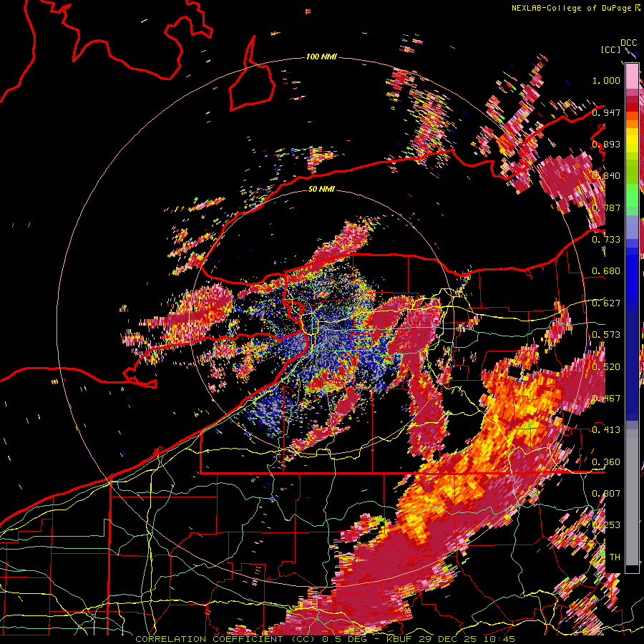Click the 50 NMI range ring label

coord(321,189)
